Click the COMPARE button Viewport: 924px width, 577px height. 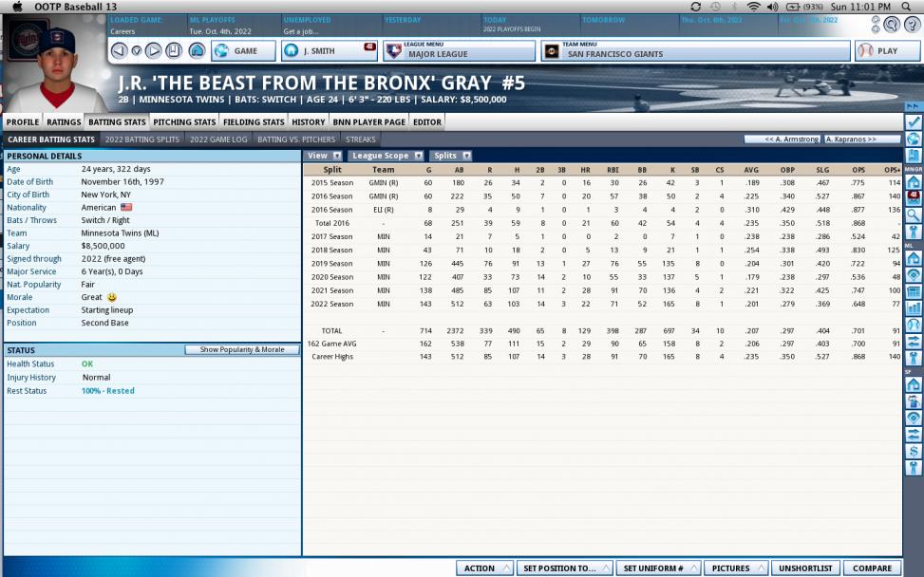coord(872,568)
